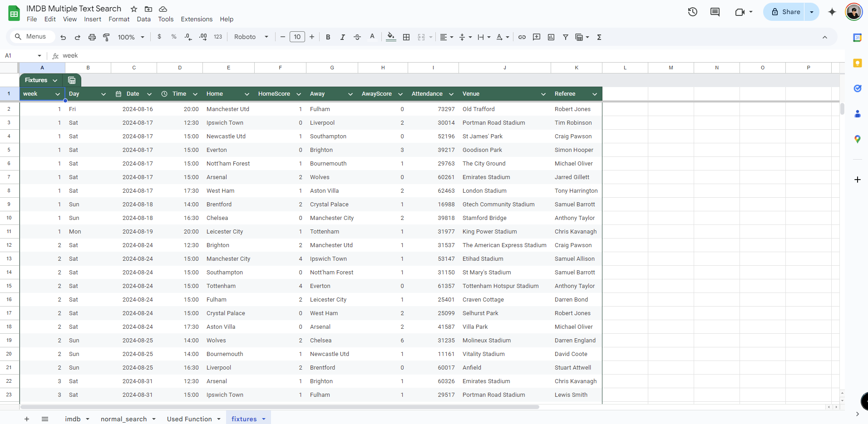Add a new sheet
This screenshot has width=868, height=424.
27,419
